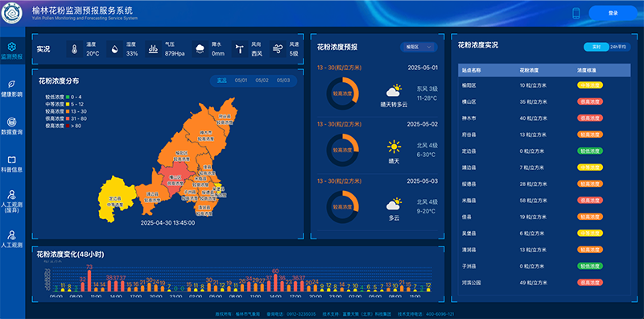Open 数据查询 in the sidebar
The image size is (644, 319).
12,126
